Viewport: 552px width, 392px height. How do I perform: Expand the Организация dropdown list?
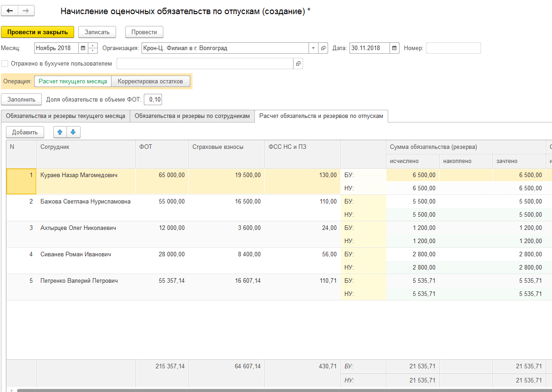[x=314, y=48]
